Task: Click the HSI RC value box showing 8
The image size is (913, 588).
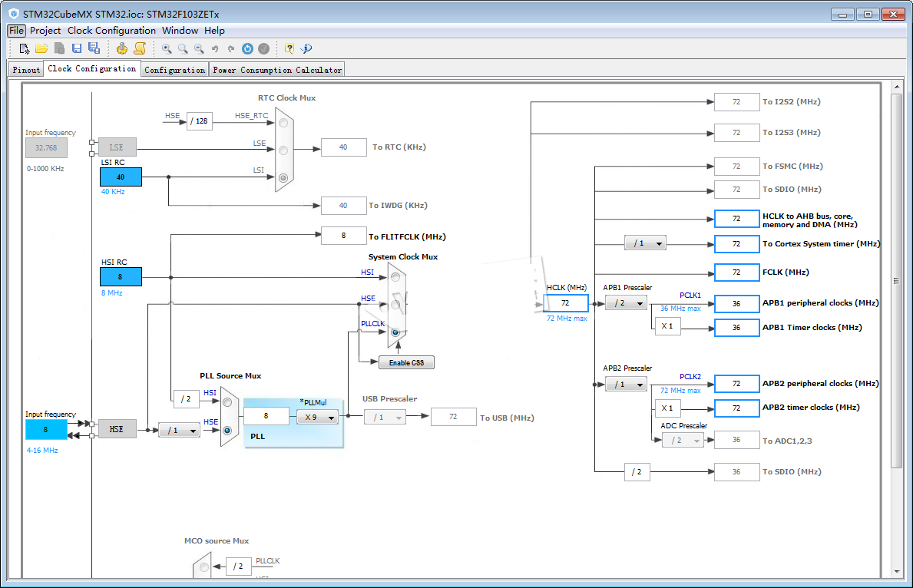Action: pos(121,276)
